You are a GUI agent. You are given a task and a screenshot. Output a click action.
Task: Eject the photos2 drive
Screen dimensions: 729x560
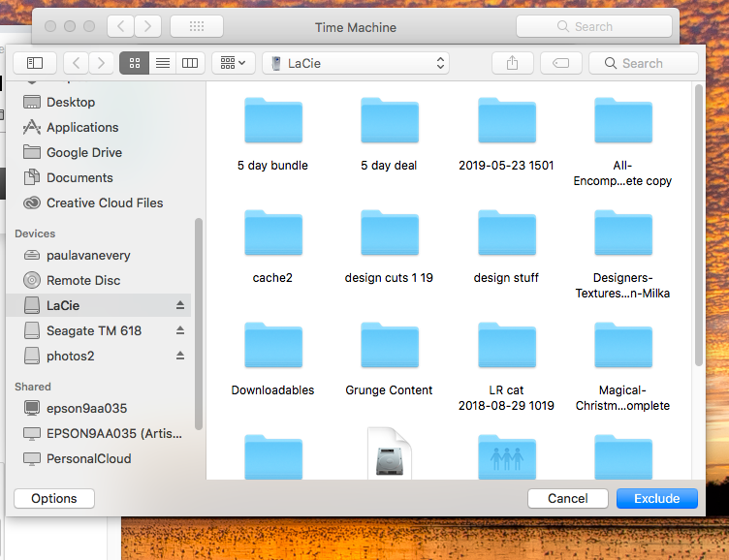tap(180, 356)
